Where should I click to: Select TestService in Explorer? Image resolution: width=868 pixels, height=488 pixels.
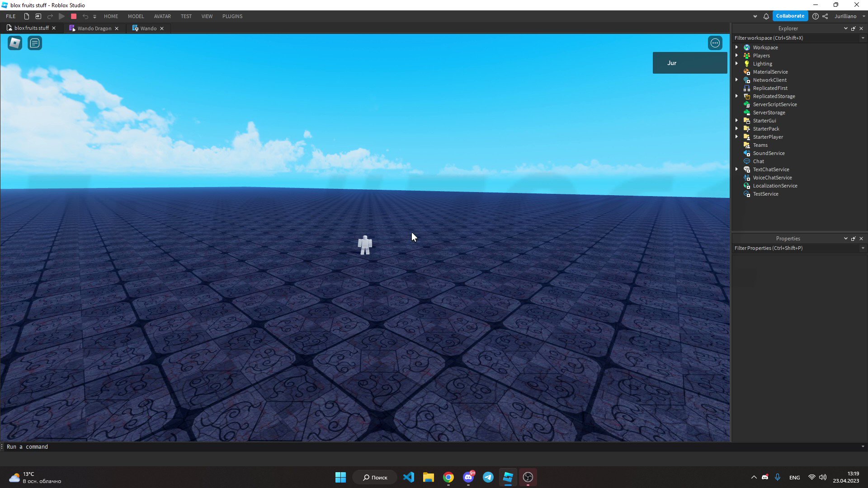(x=765, y=194)
